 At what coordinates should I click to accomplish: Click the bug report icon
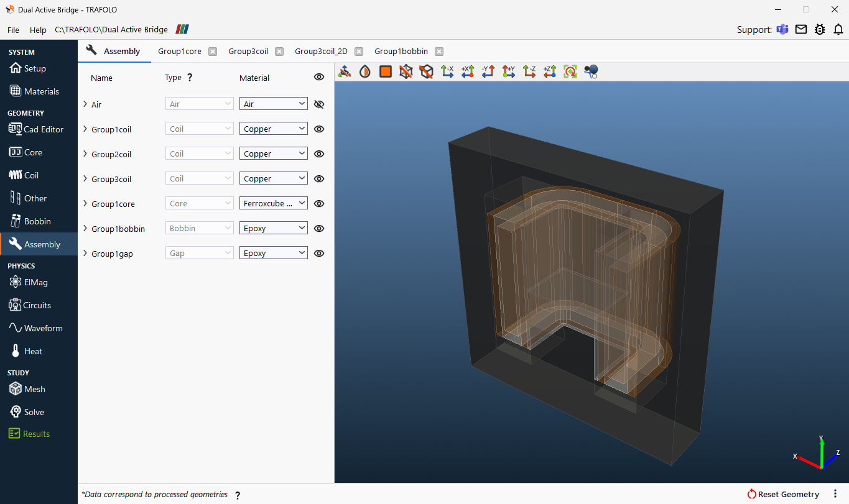click(820, 29)
